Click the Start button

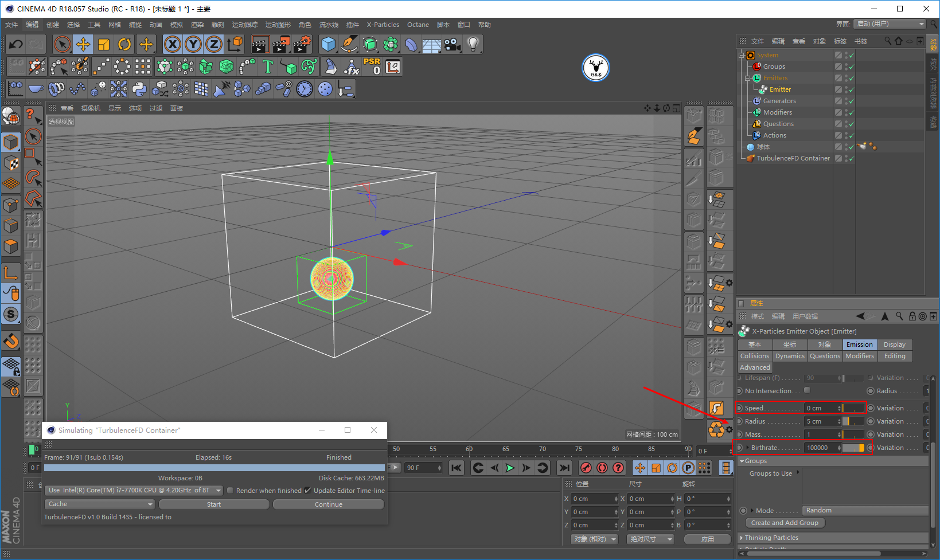(x=214, y=504)
